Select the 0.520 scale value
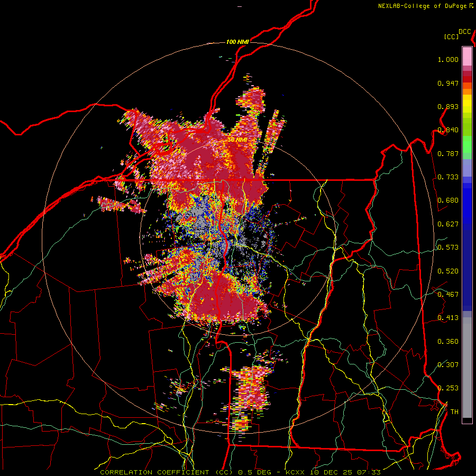Screen dimensions: 476x476 [x=448, y=271]
